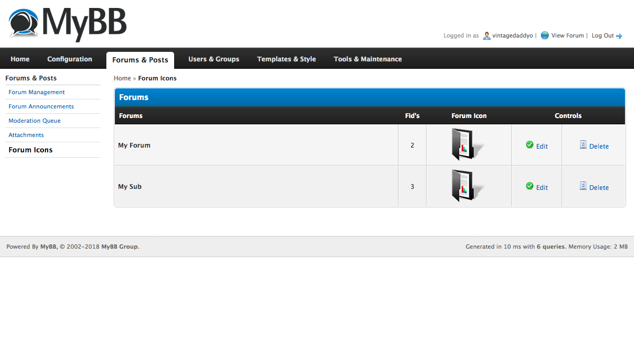Click Fid value 3 cell
This screenshot has width=634, height=364.
click(x=412, y=186)
